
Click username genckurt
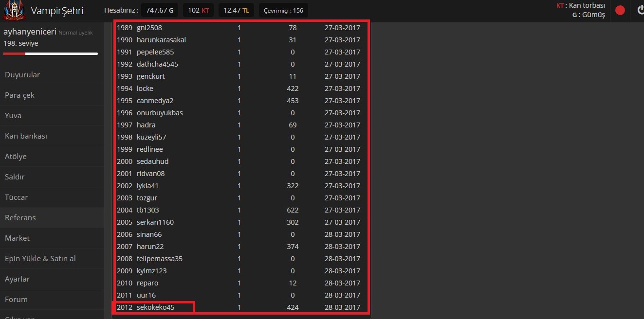click(151, 76)
